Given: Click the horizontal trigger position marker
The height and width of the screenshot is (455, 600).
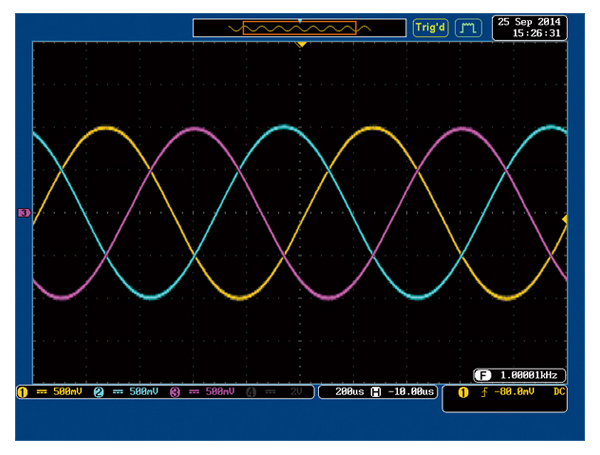Looking at the screenshot, I should click(x=302, y=45).
